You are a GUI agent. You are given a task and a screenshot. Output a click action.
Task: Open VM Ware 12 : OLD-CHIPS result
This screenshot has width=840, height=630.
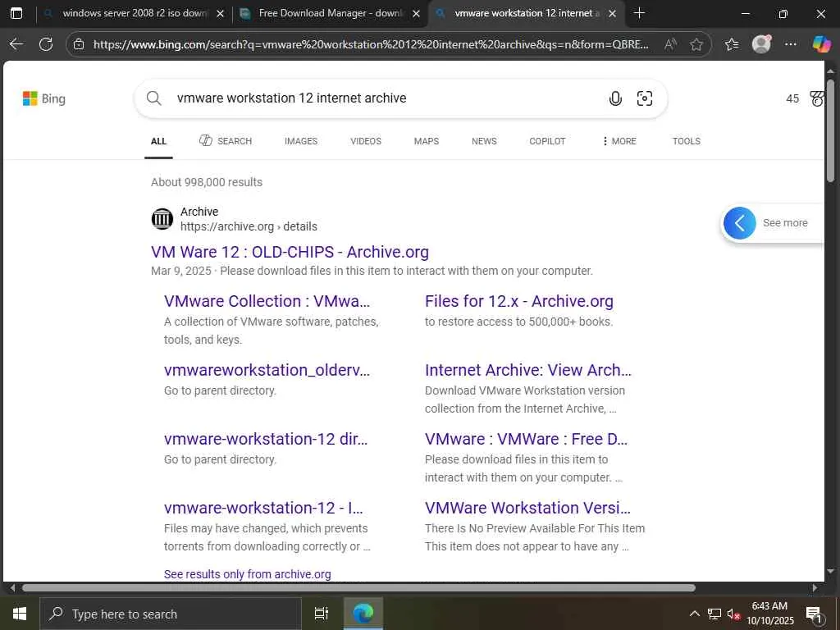(x=290, y=252)
